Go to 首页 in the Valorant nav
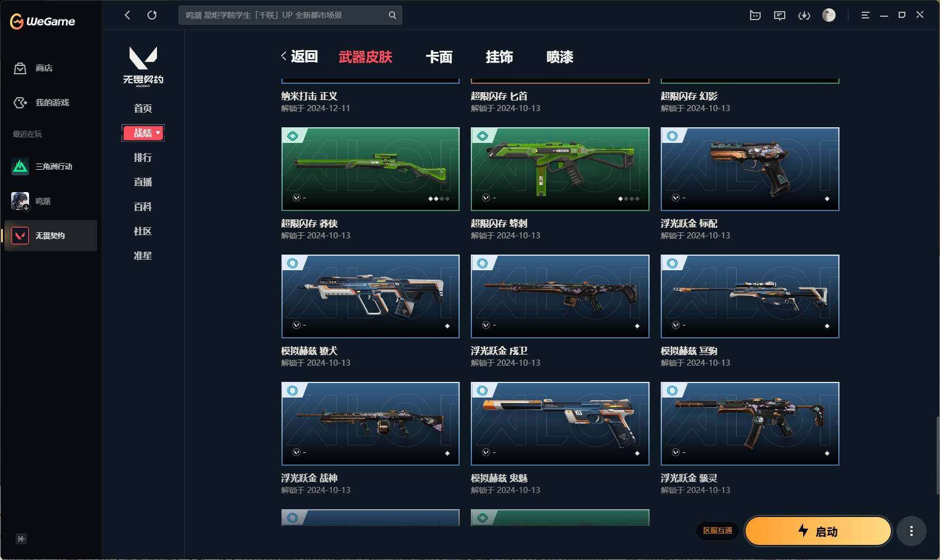The height and width of the screenshot is (560, 940). [x=143, y=108]
